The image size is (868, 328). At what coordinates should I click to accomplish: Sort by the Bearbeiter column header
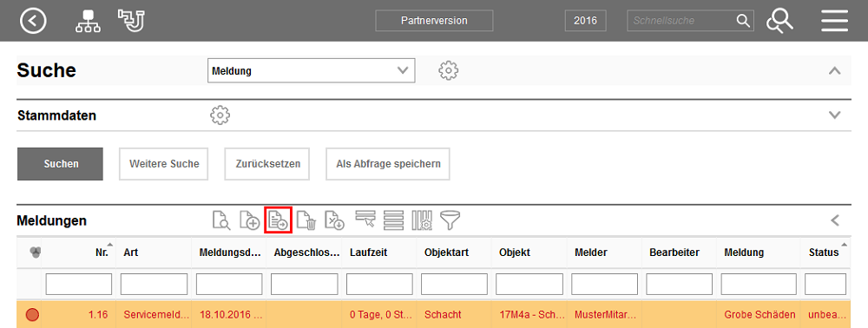pyautogui.click(x=674, y=253)
